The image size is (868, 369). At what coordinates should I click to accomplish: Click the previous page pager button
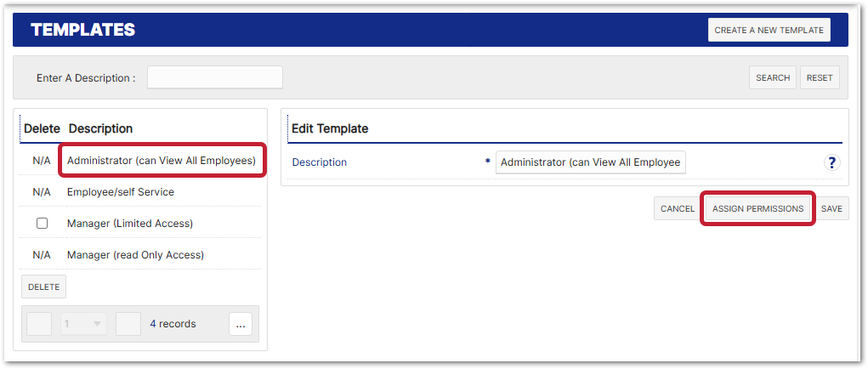pos(40,324)
